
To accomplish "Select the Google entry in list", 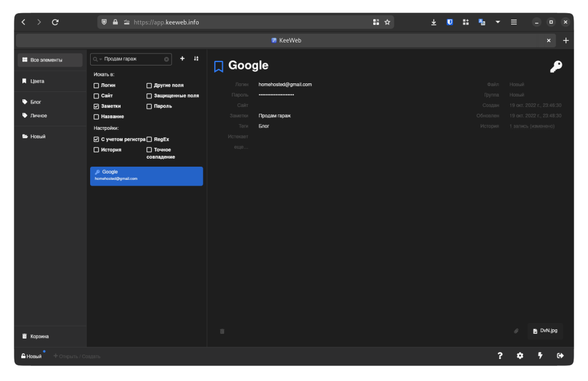I will tap(146, 176).
